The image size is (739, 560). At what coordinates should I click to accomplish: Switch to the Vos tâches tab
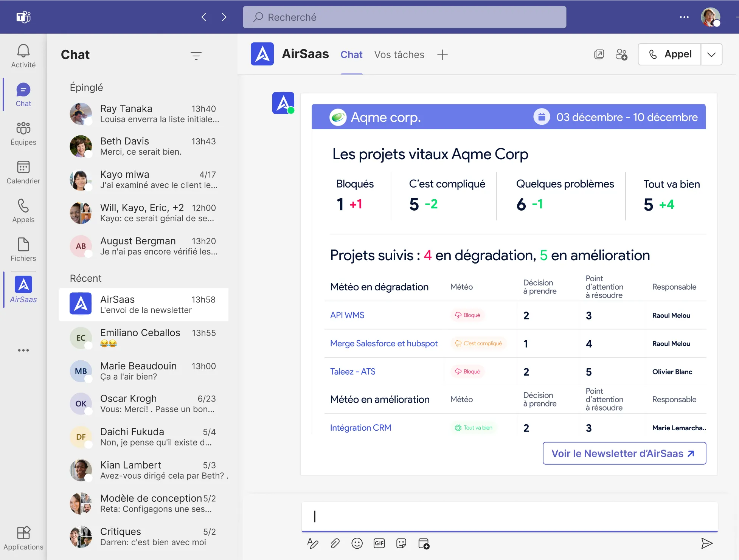(399, 55)
